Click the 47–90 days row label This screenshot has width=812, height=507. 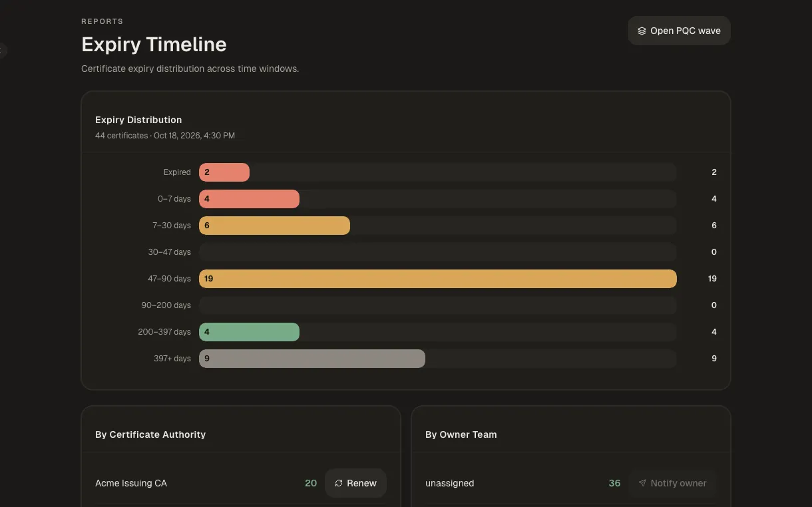170,279
